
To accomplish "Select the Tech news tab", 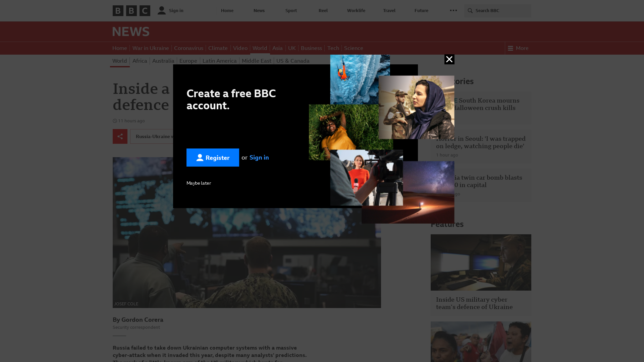I will point(333,48).
